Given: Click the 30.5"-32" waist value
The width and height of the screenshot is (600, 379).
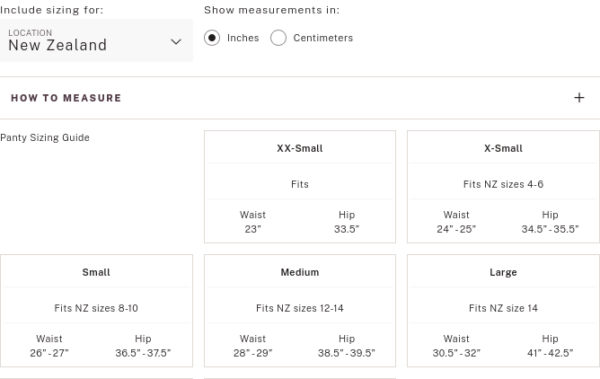Looking at the screenshot, I should coord(456,353).
